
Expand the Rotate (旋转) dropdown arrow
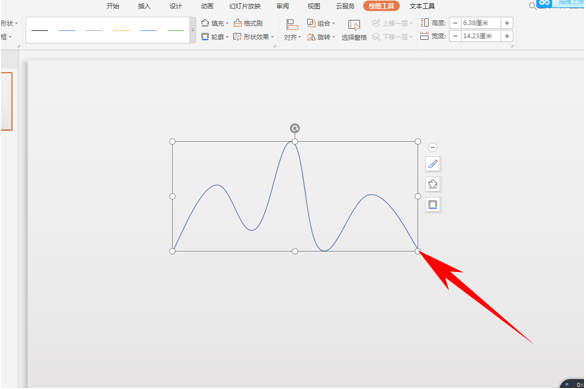[x=333, y=37]
